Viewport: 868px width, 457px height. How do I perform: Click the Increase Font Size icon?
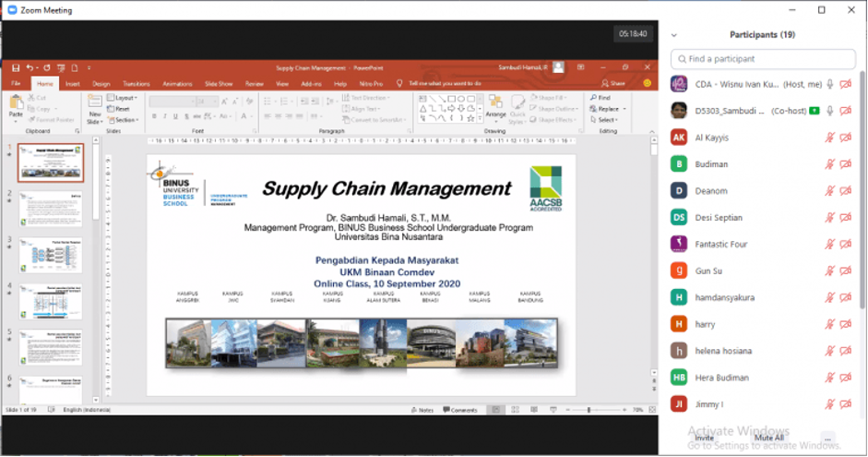(x=224, y=102)
